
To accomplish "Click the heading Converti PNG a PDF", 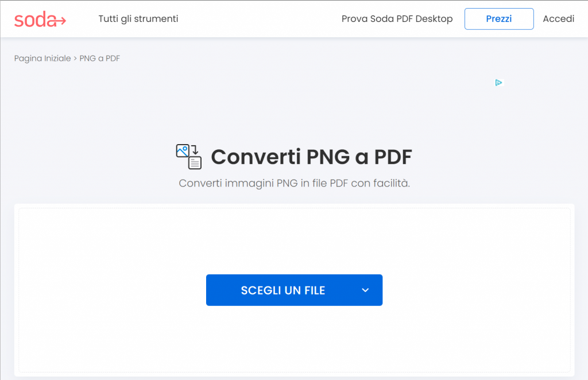I will point(311,156).
